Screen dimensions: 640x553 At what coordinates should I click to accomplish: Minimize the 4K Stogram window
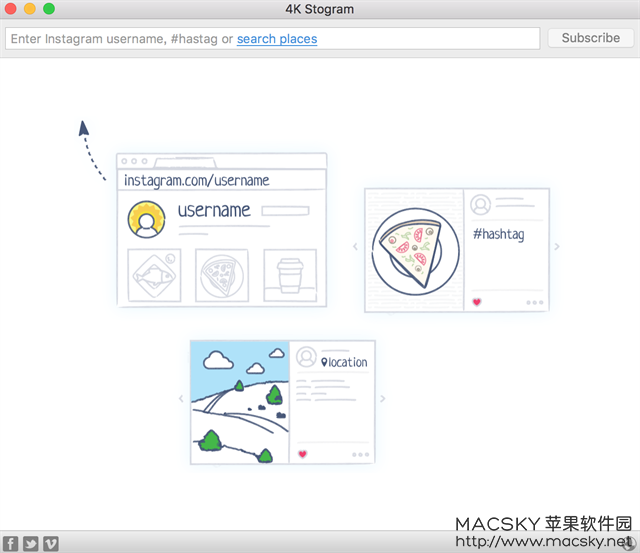point(29,9)
